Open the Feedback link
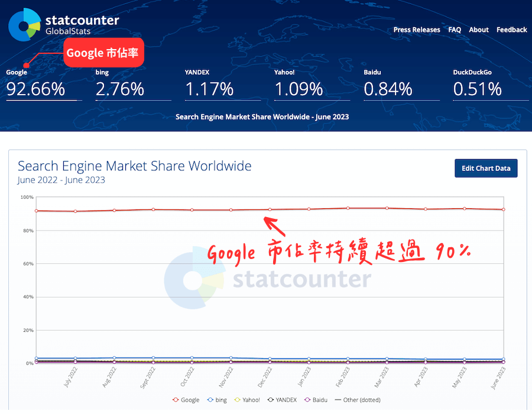Image resolution: width=532 pixels, height=414 pixels. click(512, 30)
